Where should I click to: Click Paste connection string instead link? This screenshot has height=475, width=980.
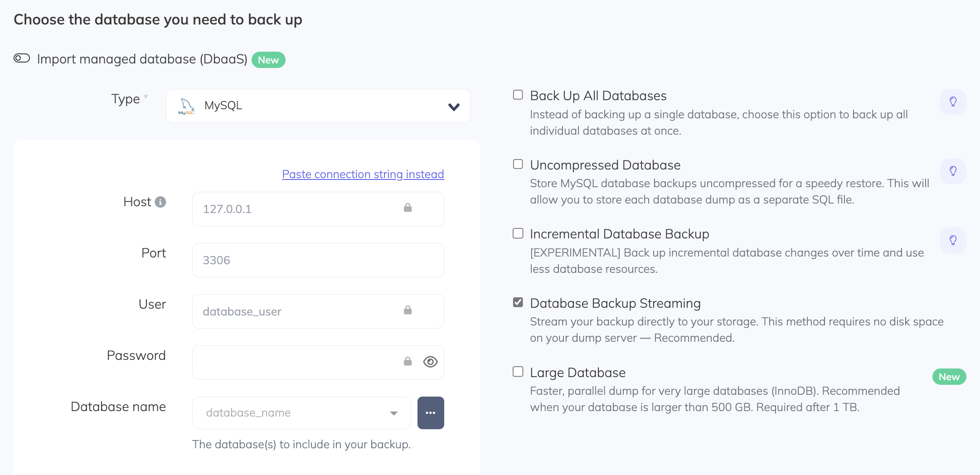tap(363, 174)
